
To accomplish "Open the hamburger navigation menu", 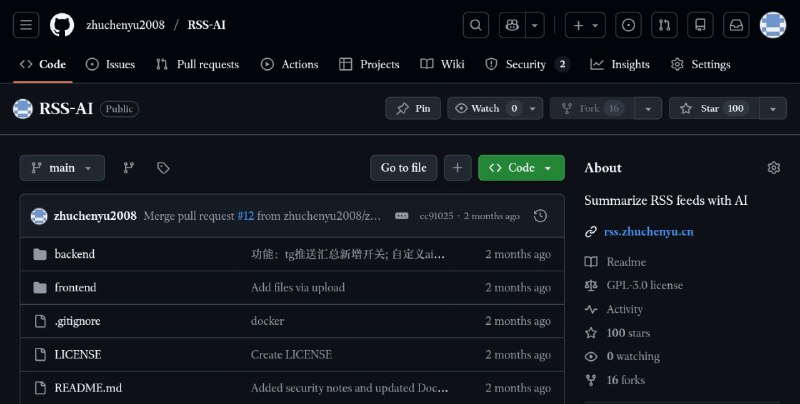I will (27, 25).
